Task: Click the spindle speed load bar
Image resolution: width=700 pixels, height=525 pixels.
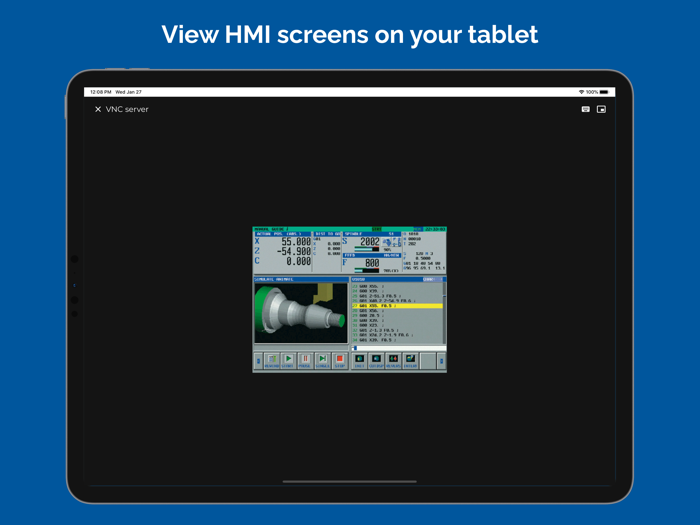Action: point(367,249)
